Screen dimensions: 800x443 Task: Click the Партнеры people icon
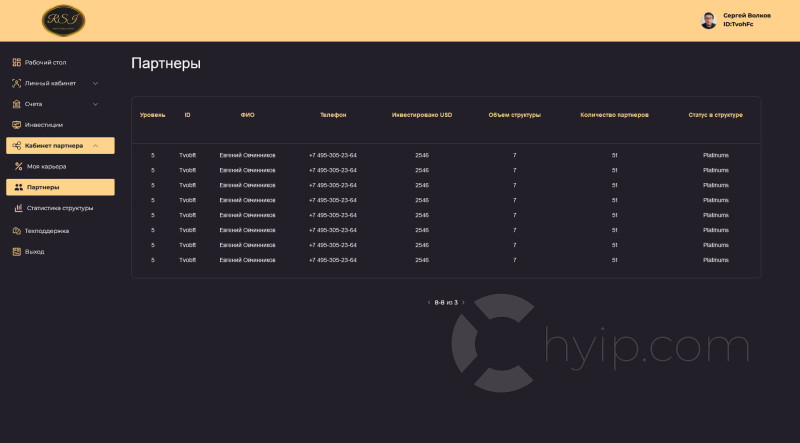tap(18, 187)
